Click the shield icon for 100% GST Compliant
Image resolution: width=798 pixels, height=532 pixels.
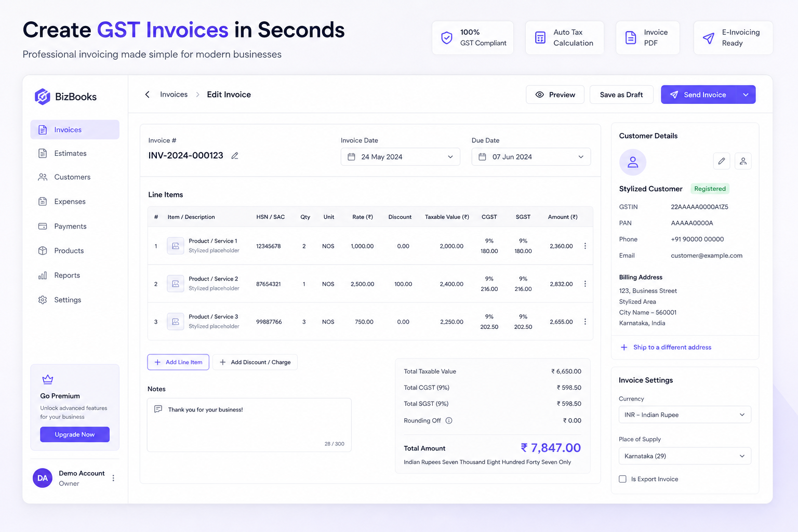[x=447, y=37]
